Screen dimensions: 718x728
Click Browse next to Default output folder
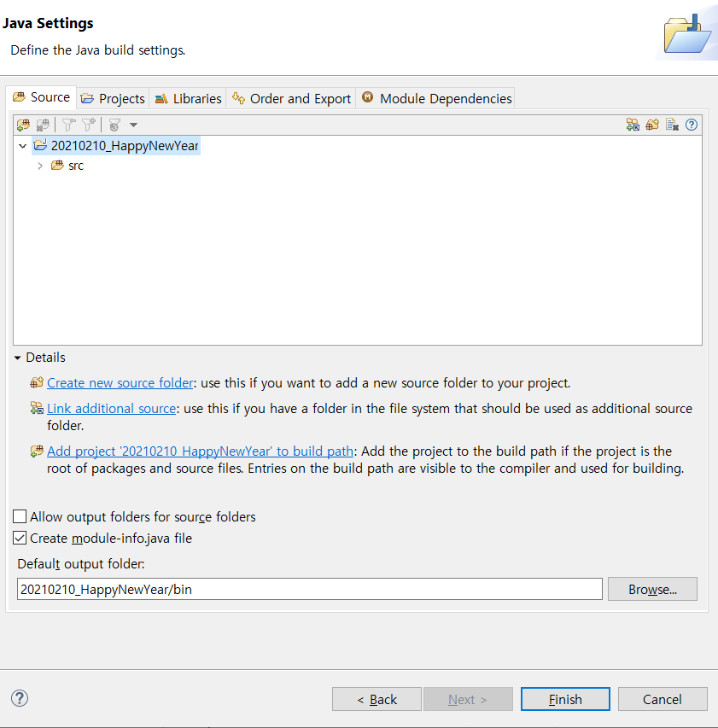point(652,588)
